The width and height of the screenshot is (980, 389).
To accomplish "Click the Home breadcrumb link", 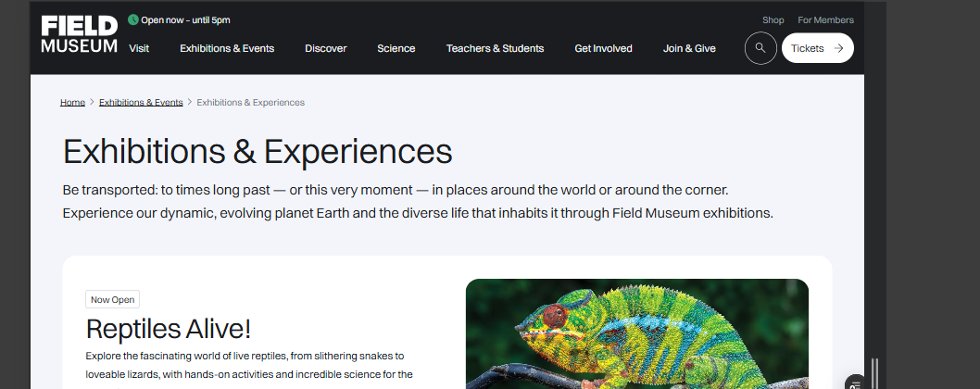I will pos(72,102).
